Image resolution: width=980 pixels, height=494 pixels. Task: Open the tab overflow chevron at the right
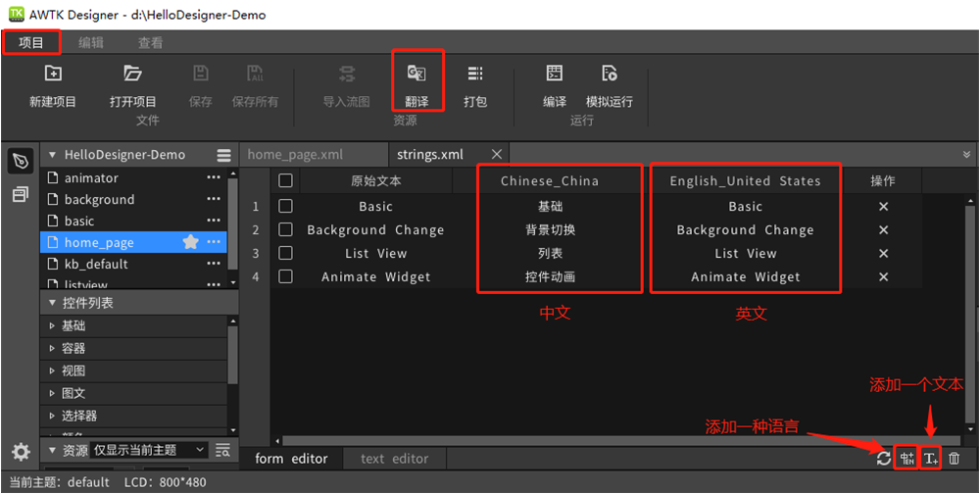[x=967, y=155]
